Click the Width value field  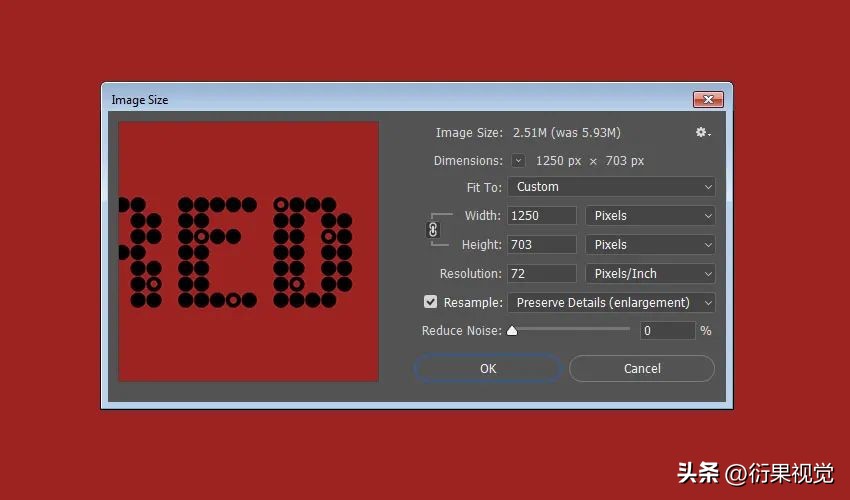tap(541, 216)
